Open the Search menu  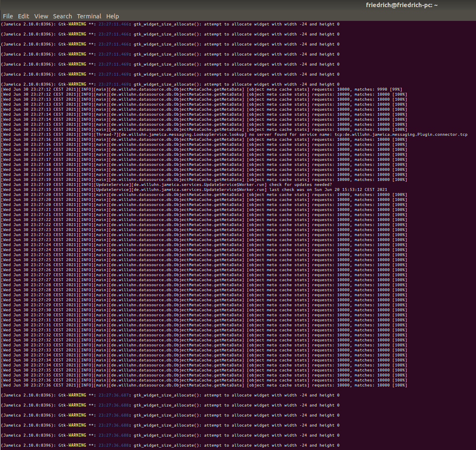(62, 16)
